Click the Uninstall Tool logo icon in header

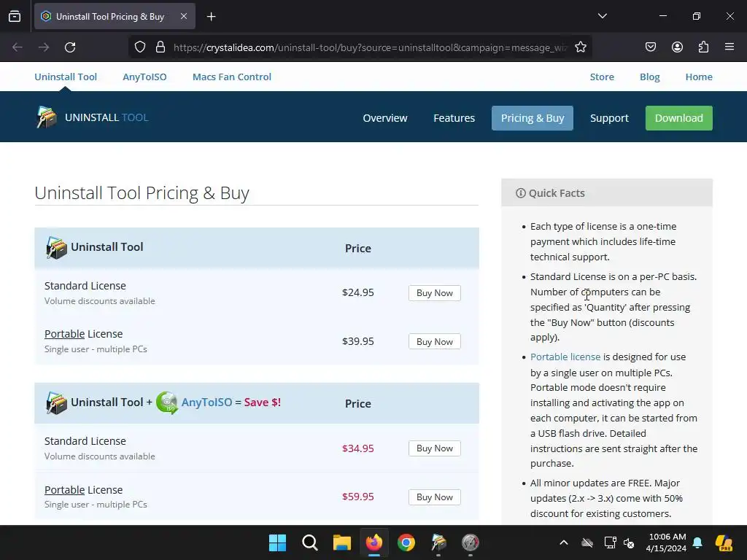(47, 117)
